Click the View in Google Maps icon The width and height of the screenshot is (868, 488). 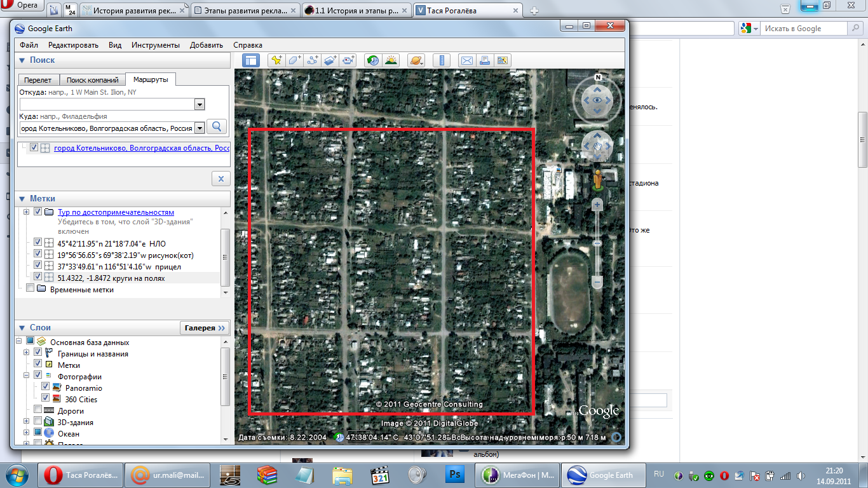[502, 60]
